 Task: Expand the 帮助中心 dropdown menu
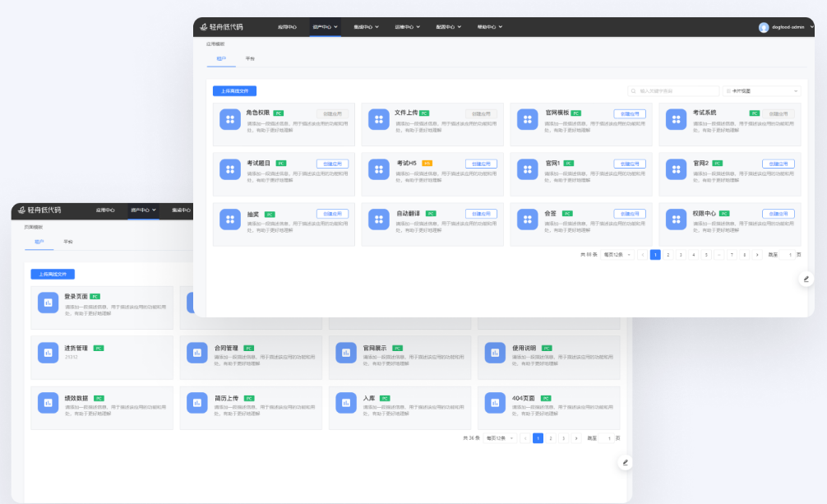coord(489,27)
